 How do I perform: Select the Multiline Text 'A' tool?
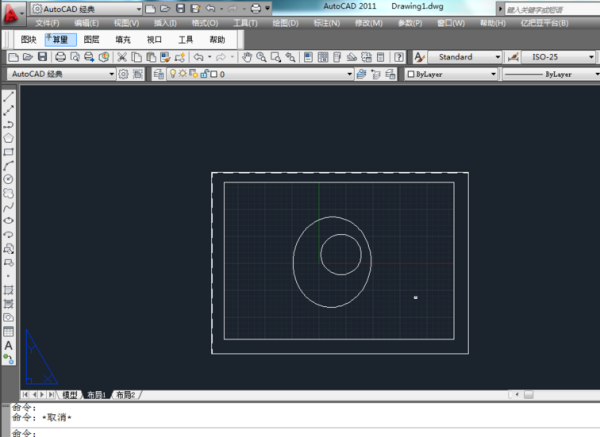pos(8,346)
